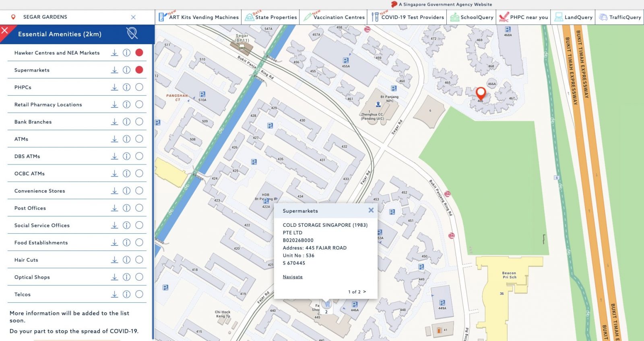Clear all amenity pins with crossed-pin icon
The height and width of the screenshot is (341, 644).
[132, 33]
